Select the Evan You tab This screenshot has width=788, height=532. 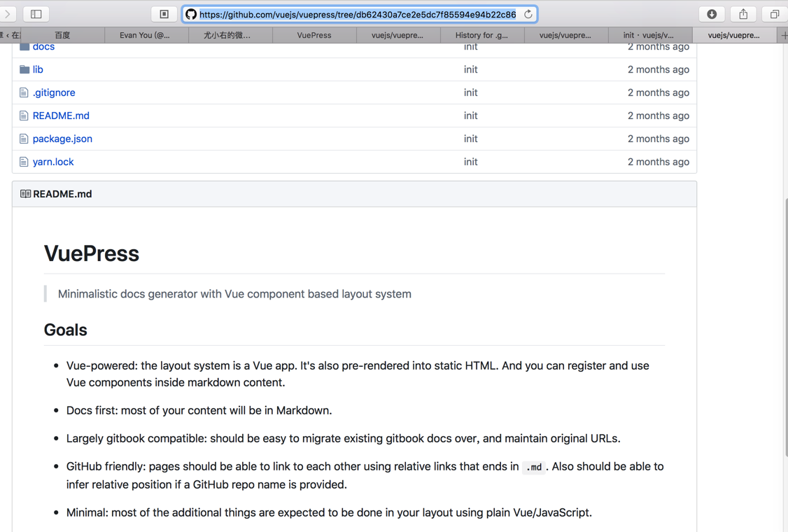point(145,35)
